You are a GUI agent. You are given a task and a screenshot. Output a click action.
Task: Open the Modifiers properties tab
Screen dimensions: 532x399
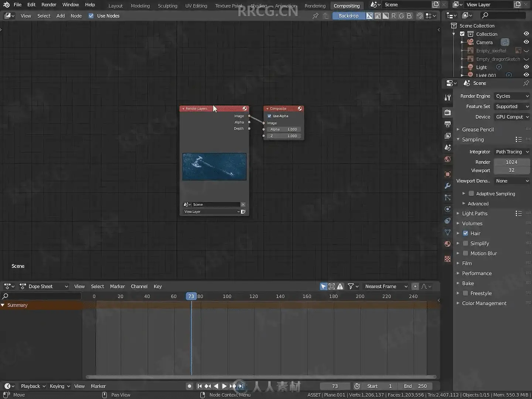point(448,186)
